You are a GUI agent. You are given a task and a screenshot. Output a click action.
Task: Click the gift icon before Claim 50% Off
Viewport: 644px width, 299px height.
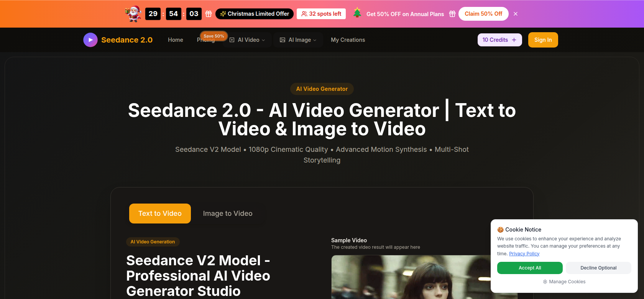(452, 14)
